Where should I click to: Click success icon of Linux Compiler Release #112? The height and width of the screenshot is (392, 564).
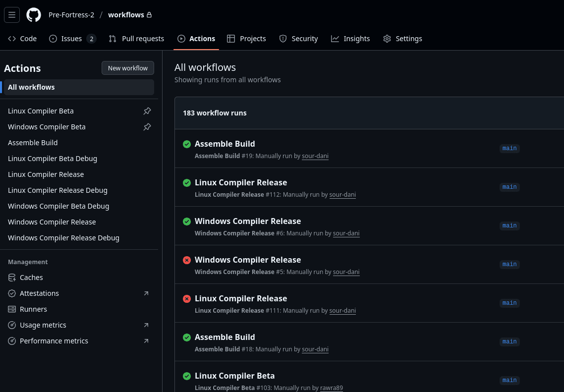click(x=187, y=183)
